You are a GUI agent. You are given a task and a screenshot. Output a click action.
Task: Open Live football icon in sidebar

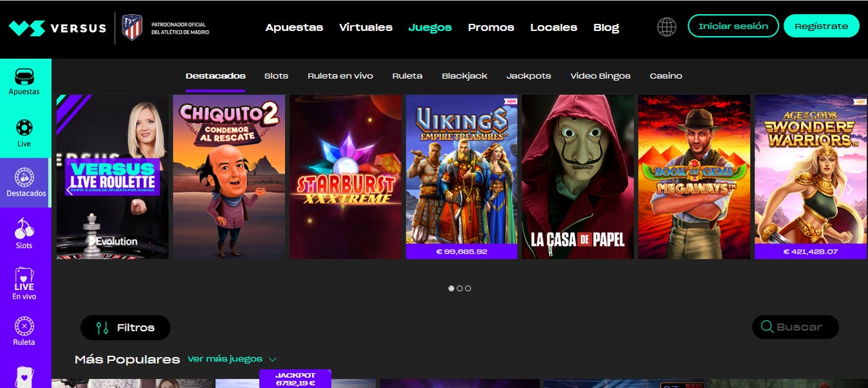(x=25, y=128)
